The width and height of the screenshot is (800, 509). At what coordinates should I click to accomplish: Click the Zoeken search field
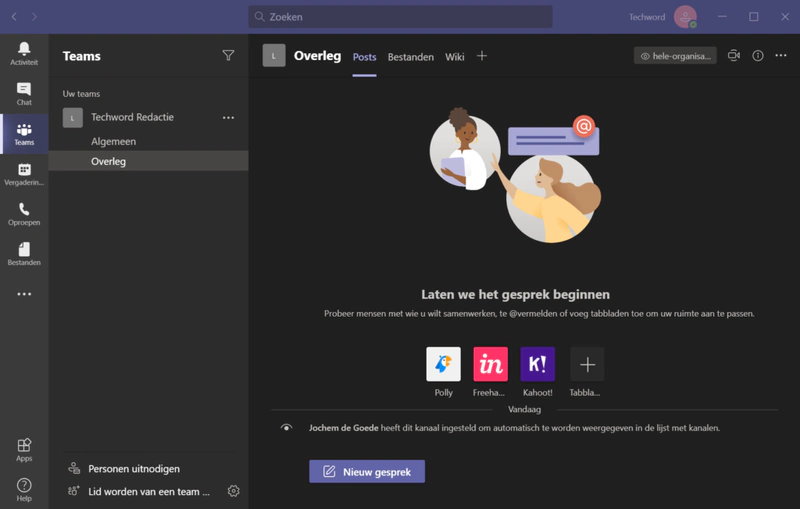pyautogui.click(x=401, y=17)
